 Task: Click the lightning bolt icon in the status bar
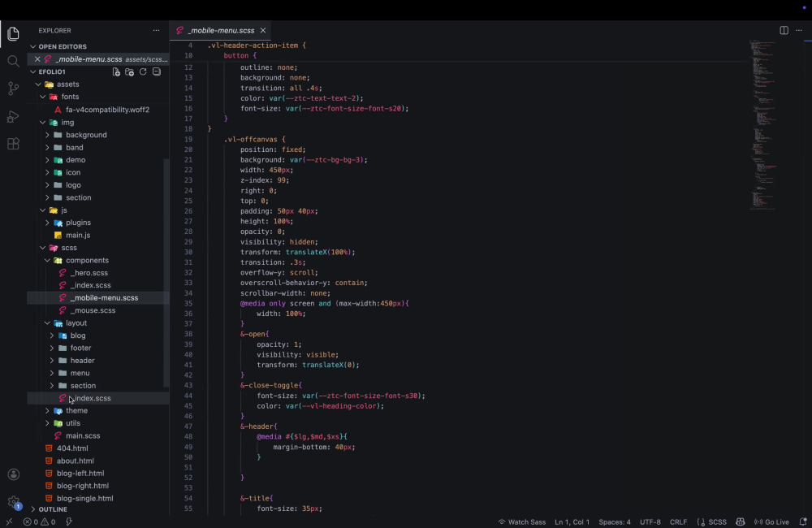point(69,522)
